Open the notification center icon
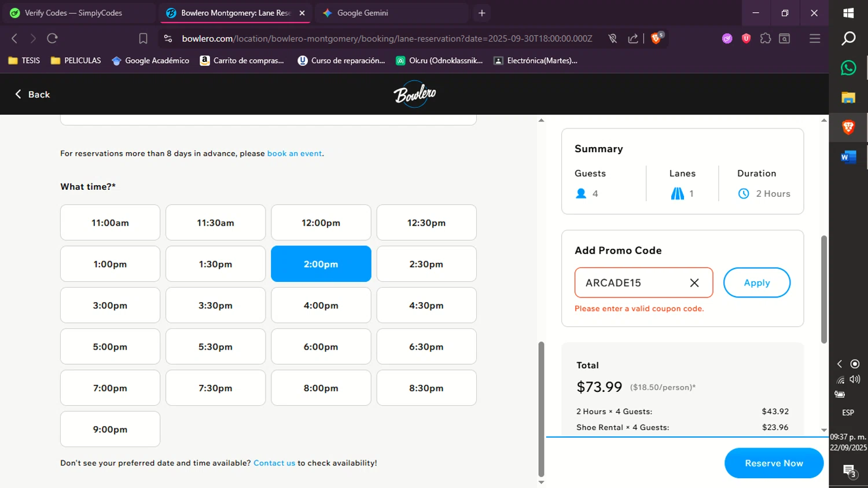The width and height of the screenshot is (868, 488). tap(849, 471)
